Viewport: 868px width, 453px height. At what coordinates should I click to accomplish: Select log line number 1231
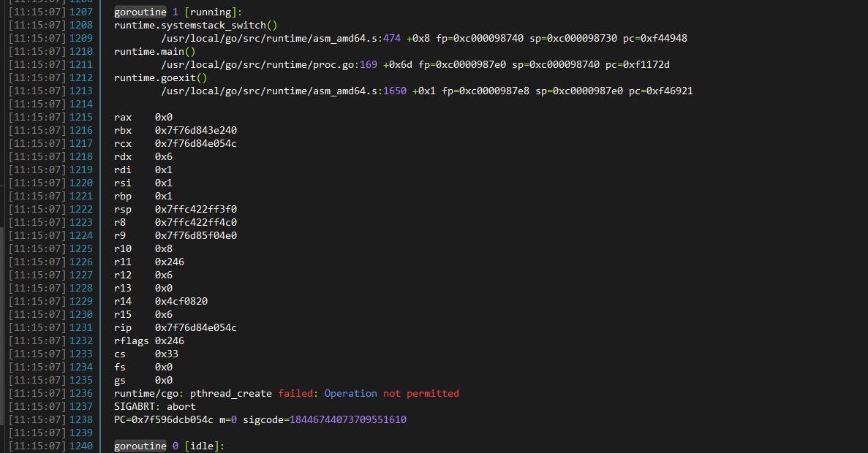81,327
